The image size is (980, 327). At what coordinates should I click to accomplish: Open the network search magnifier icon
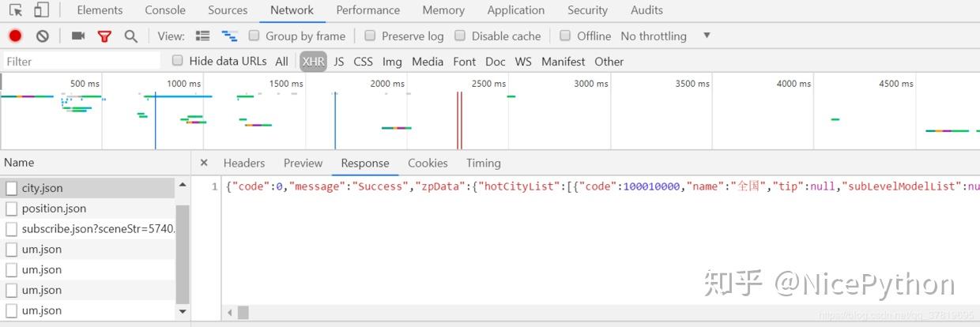(130, 36)
